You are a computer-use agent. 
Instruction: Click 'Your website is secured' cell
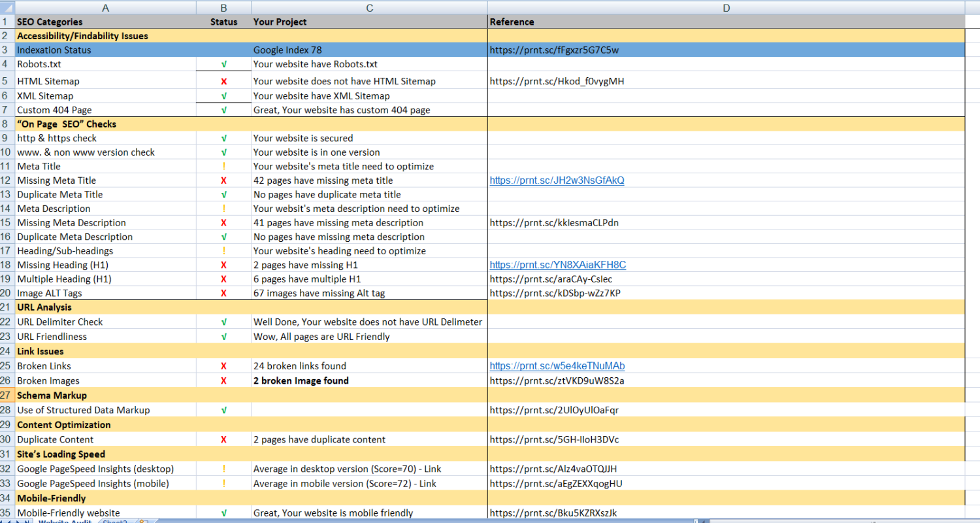click(x=369, y=138)
